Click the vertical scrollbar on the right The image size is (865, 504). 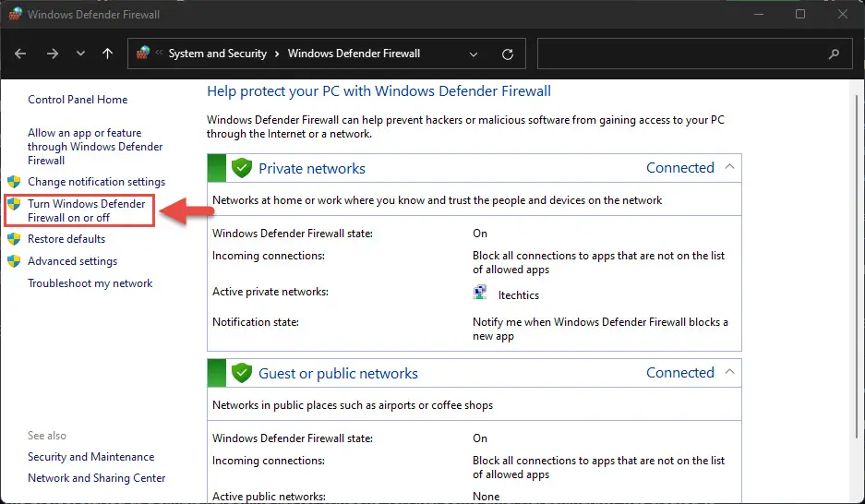pos(857,265)
